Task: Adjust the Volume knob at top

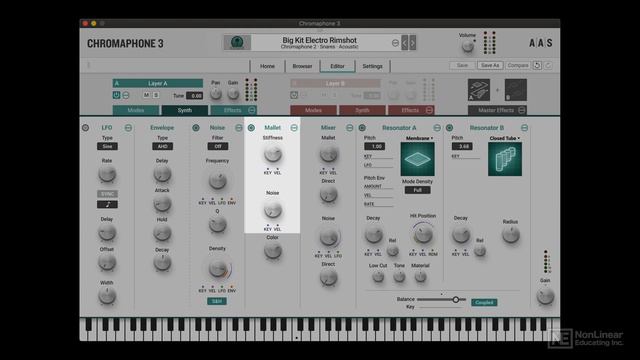Action: coord(467,46)
